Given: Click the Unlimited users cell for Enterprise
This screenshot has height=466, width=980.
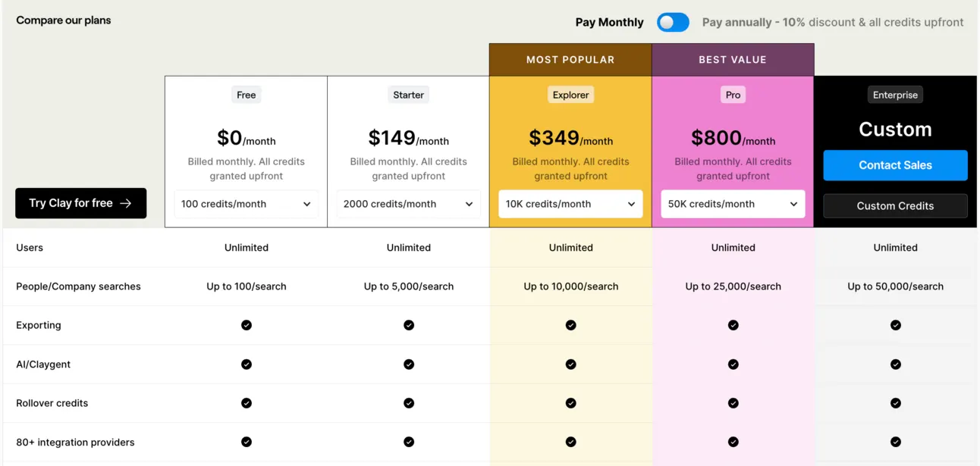Looking at the screenshot, I should point(896,248).
